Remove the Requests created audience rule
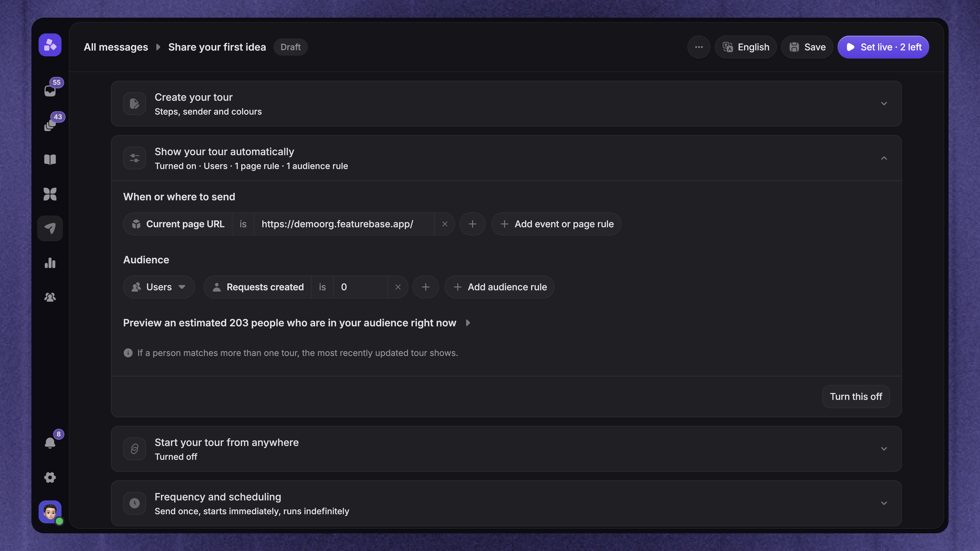This screenshot has width=980, height=551. (x=398, y=287)
